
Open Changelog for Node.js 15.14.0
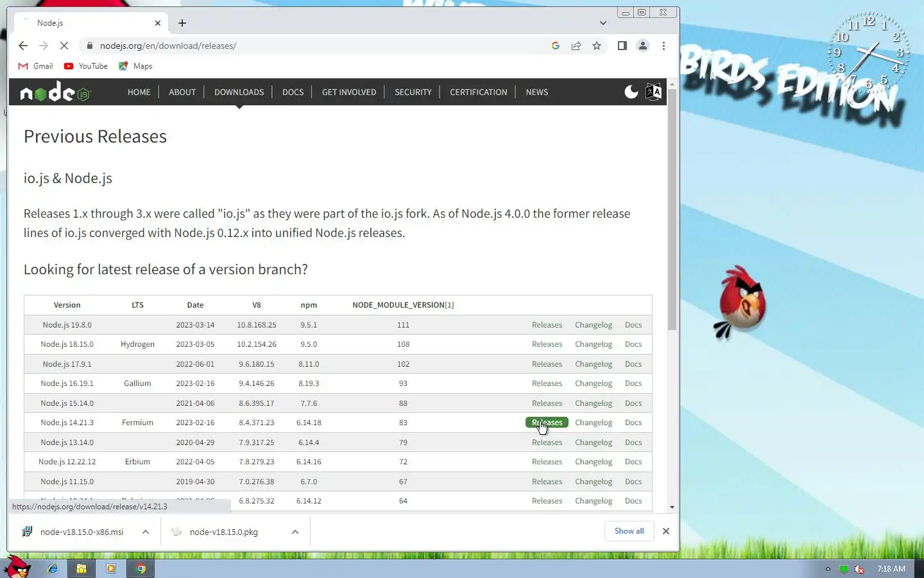point(594,403)
